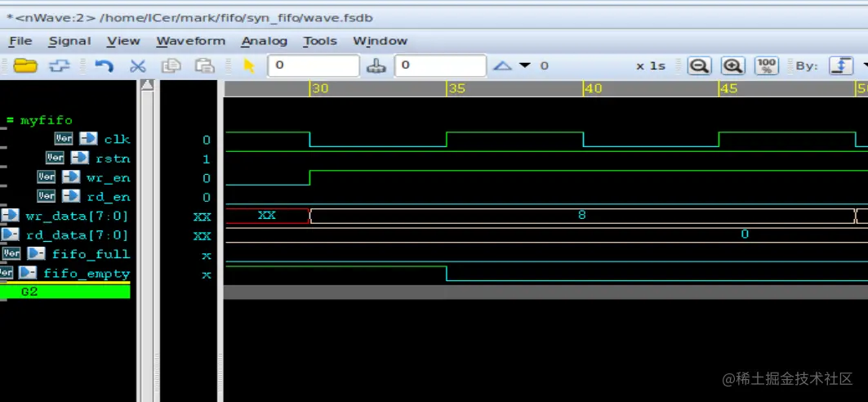Click the signal pane scrollbar up arrow
Image resolution: width=868 pixels, height=402 pixels.
click(x=147, y=85)
